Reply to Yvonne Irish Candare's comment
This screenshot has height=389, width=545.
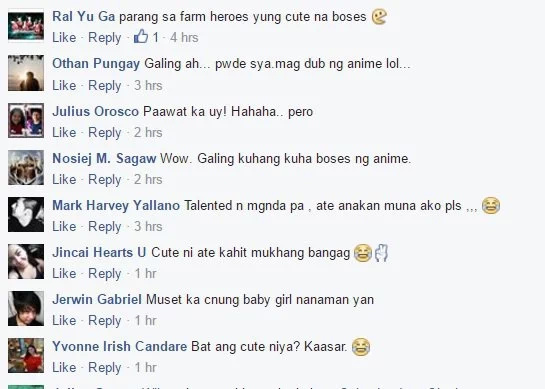[105, 368]
